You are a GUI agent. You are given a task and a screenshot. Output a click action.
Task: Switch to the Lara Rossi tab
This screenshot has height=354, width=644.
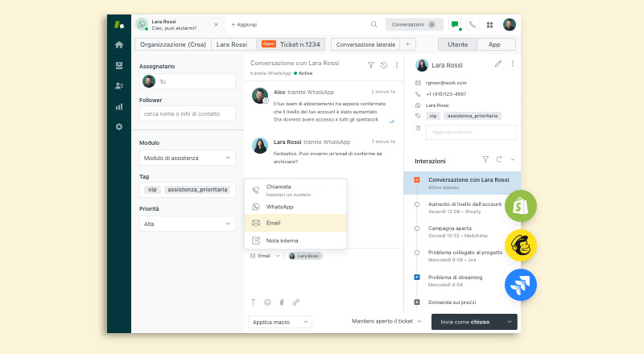[233, 44]
